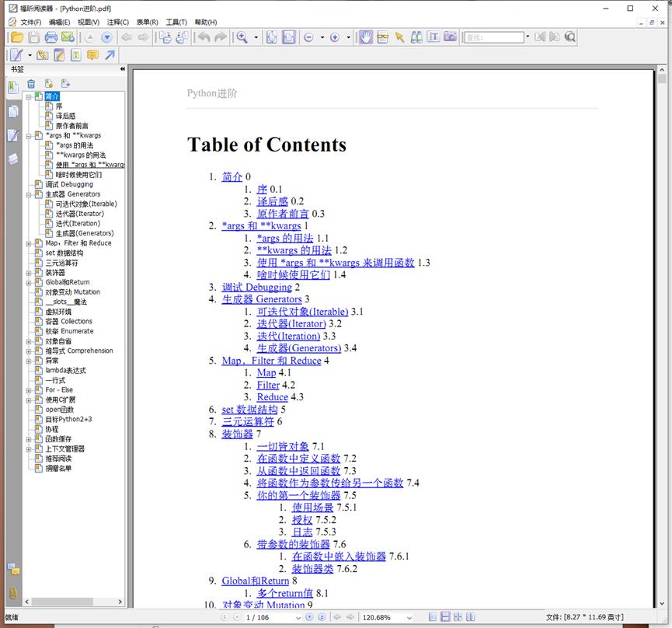Image resolution: width=672 pixels, height=628 pixels.
Task: Click the vertical document scrollbar thumb
Action: [x=662, y=79]
